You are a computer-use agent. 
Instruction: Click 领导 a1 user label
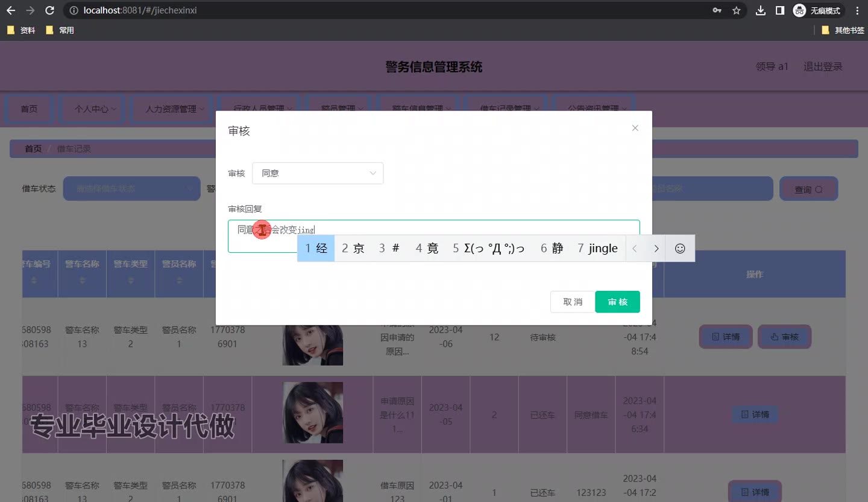772,66
